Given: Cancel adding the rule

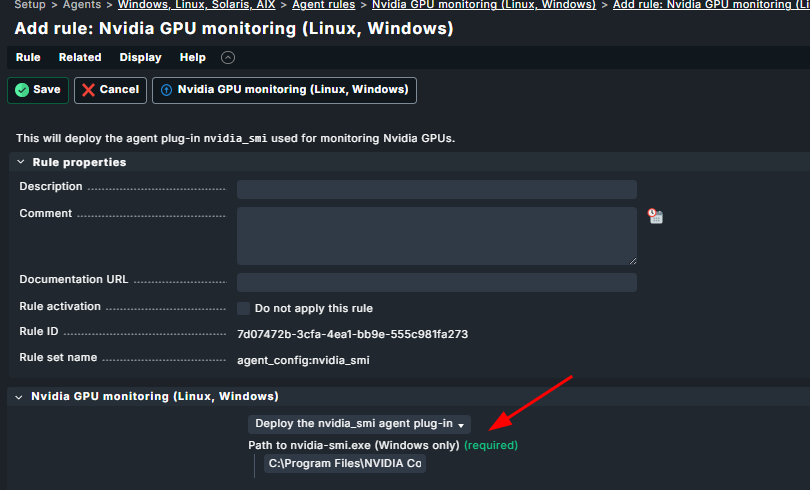Looking at the screenshot, I should [x=111, y=90].
